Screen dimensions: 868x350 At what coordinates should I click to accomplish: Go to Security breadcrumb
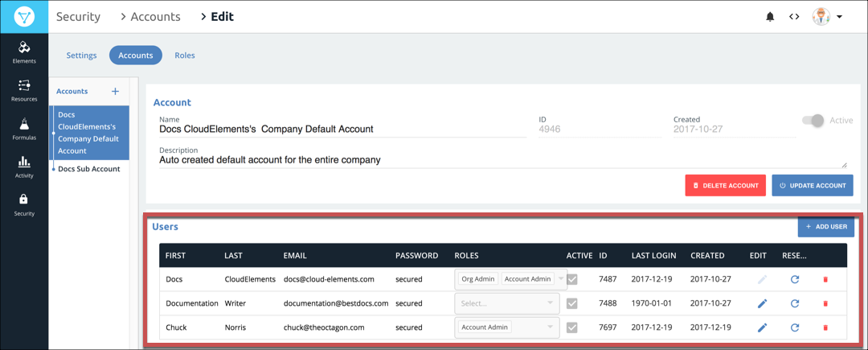(78, 17)
